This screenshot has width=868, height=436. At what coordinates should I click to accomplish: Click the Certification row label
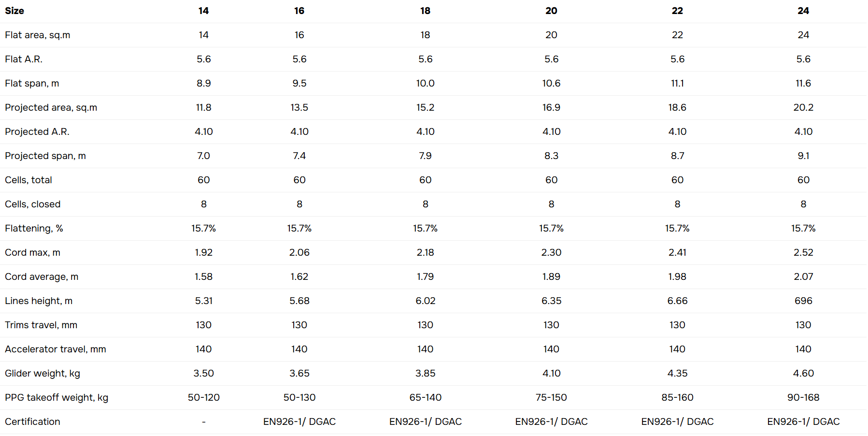click(x=32, y=421)
